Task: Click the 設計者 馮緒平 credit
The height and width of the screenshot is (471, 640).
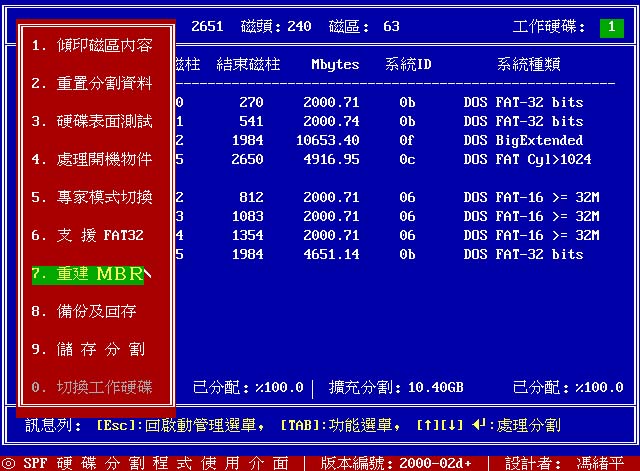Action: coord(564,463)
